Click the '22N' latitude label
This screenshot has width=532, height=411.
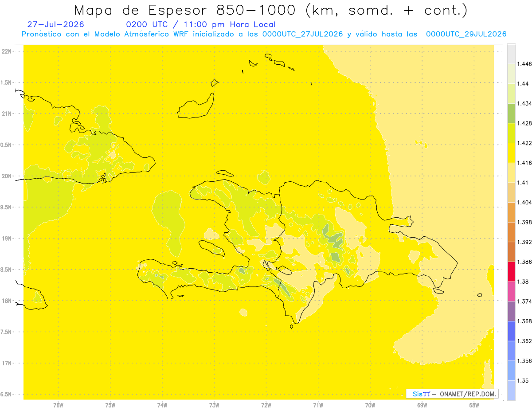(7, 51)
